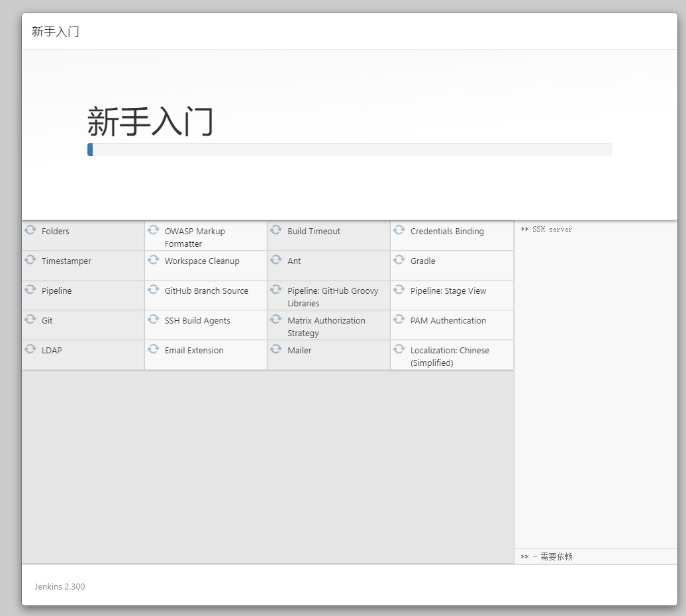The image size is (686, 616).
Task: Select the Matrix Authorization Strategy label
Action: [x=326, y=327]
